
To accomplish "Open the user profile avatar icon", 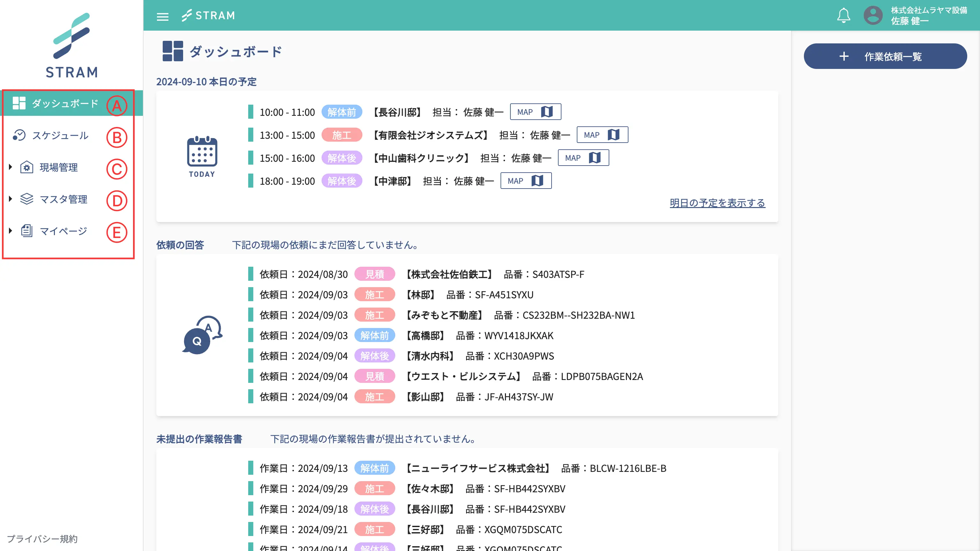I will (x=873, y=16).
